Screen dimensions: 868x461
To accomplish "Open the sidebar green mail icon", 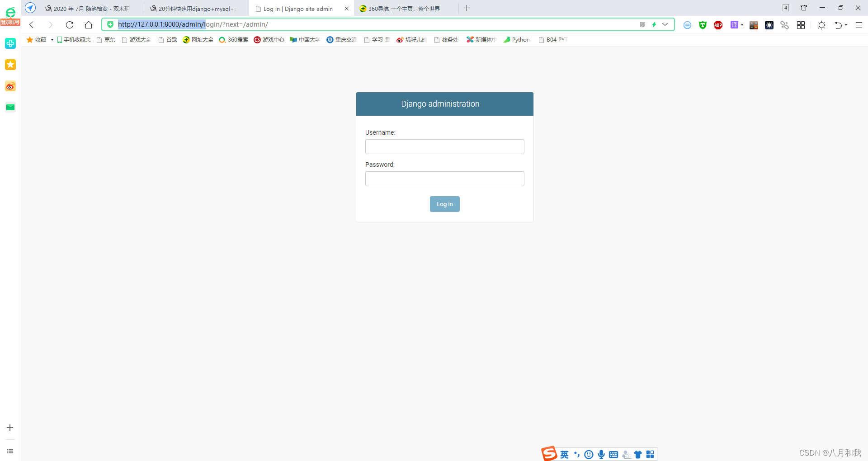I will click(x=10, y=107).
